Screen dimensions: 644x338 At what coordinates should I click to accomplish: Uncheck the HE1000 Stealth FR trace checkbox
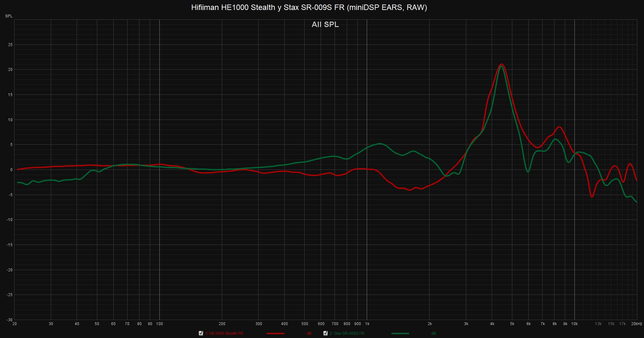tap(201, 333)
